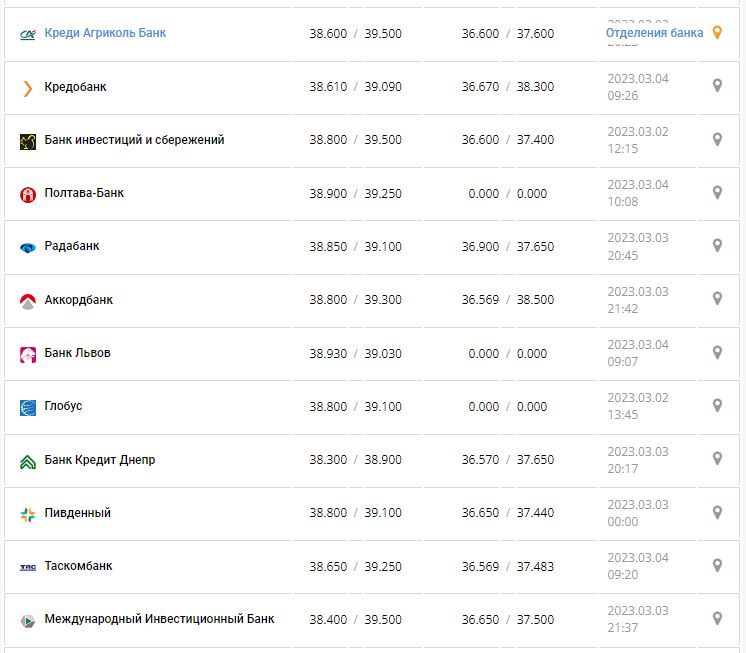
Task: Click the Радабанк blue logo icon
Action: (x=27, y=247)
